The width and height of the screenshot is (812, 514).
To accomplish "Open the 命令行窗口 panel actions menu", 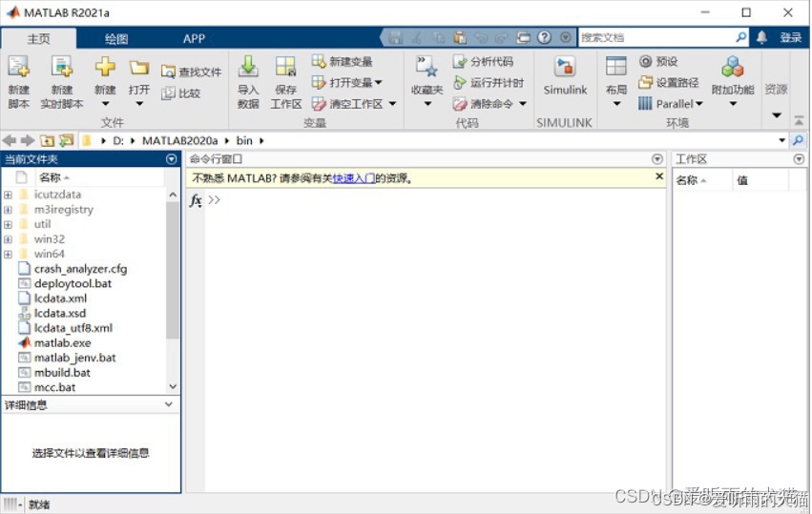I will point(657,159).
